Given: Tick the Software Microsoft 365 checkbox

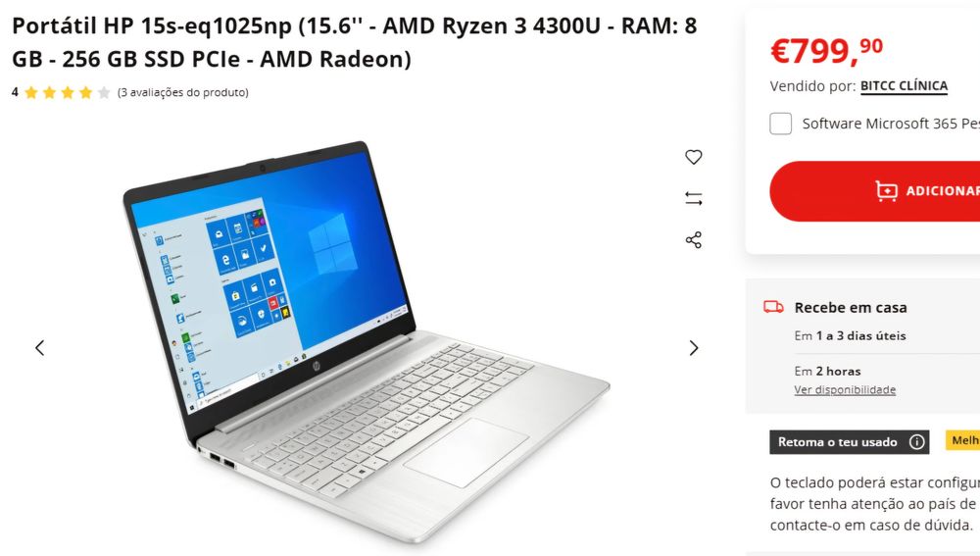Looking at the screenshot, I should tap(780, 124).
